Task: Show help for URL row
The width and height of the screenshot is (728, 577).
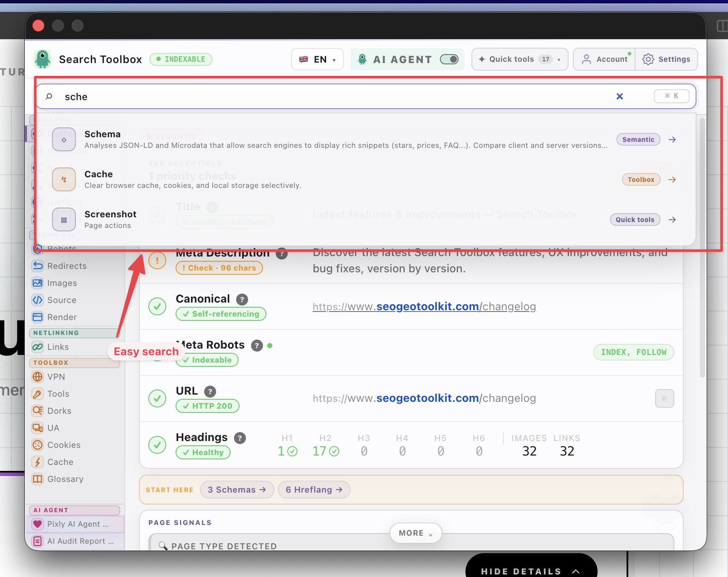Action: pos(210,392)
